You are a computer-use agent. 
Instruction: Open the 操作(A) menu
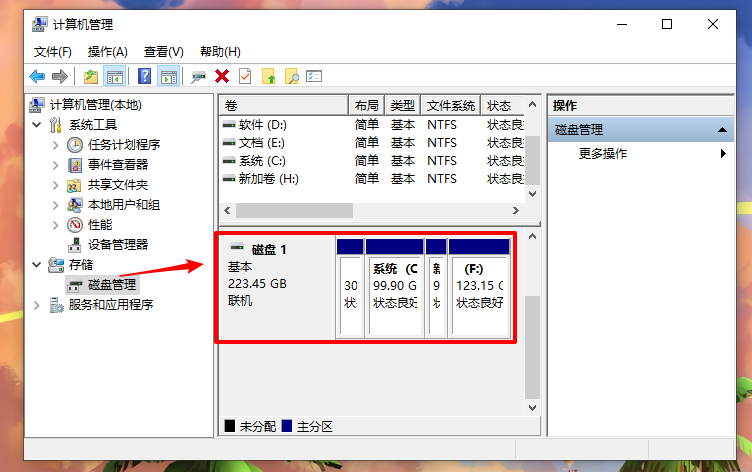coord(107,51)
